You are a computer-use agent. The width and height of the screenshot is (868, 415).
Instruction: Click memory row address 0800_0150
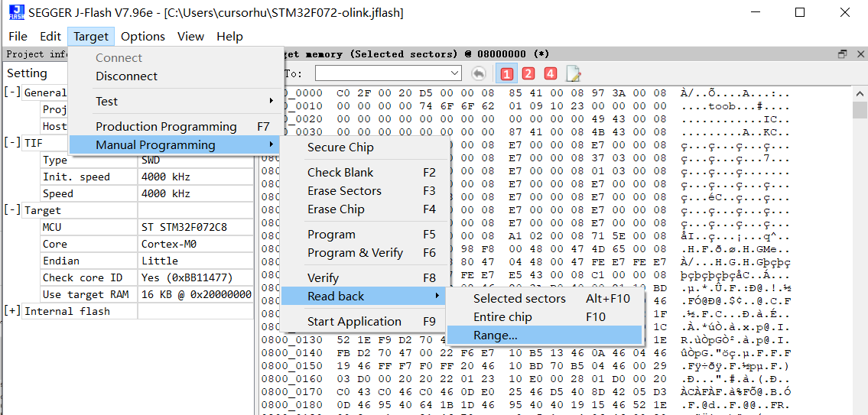291,366
